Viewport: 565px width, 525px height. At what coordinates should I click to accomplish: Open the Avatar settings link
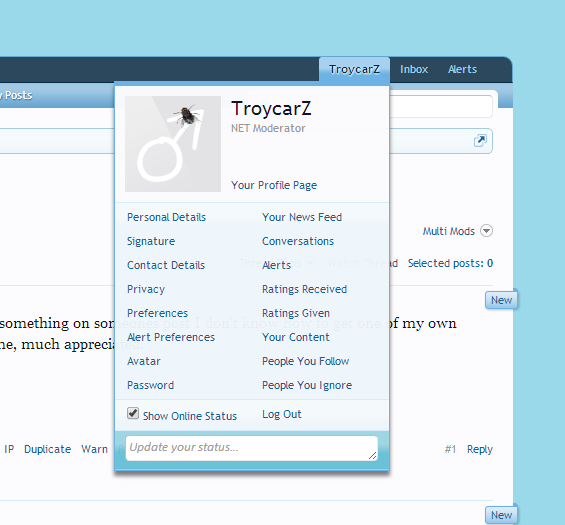pos(144,361)
